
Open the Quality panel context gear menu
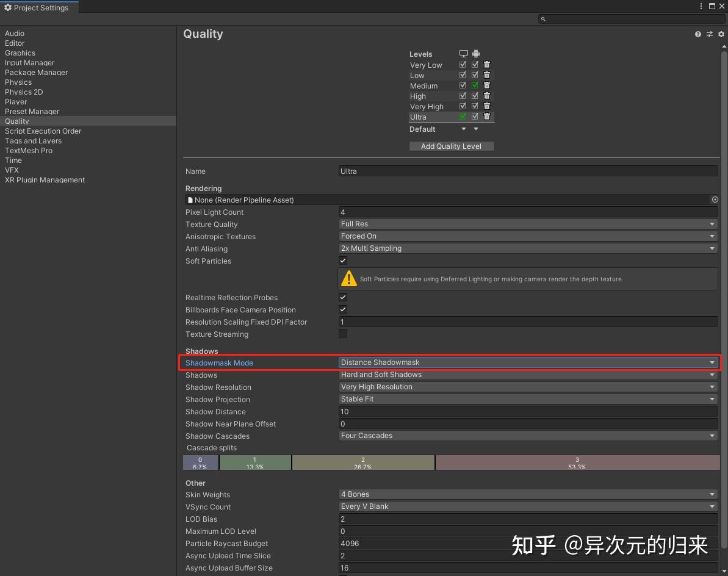tap(721, 34)
